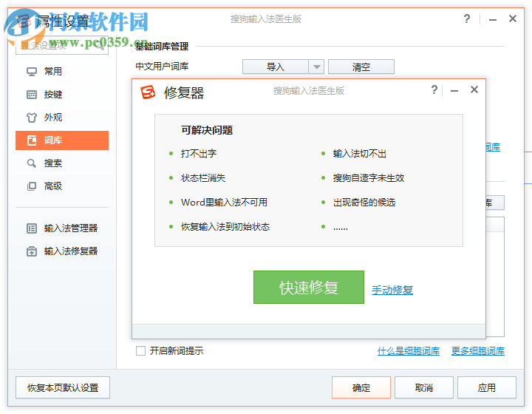This screenshot has width=532, height=414.
Task: Click the 按键 keyboard icon in sidebar
Action: coord(32,95)
